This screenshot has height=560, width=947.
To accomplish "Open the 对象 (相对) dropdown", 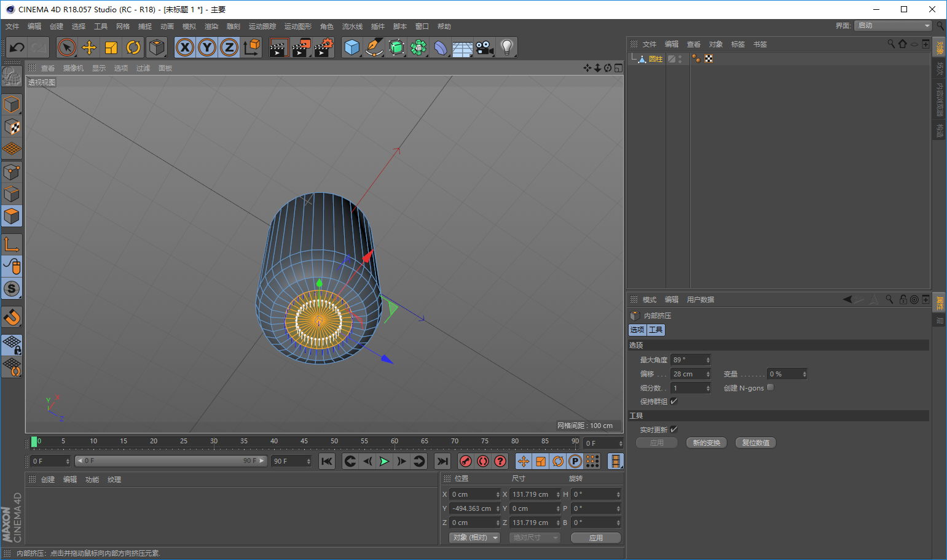I will [x=475, y=537].
